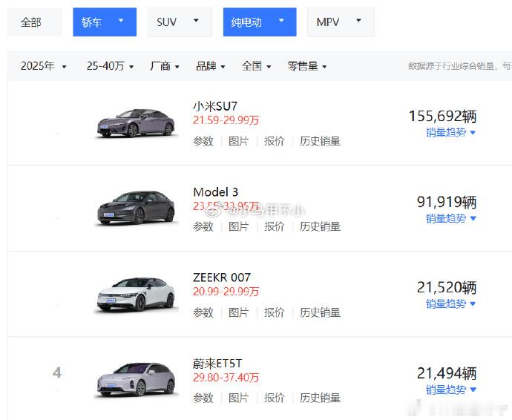Open the 轿车 category dropdown
The height and width of the screenshot is (420, 512).
tap(105, 22)
